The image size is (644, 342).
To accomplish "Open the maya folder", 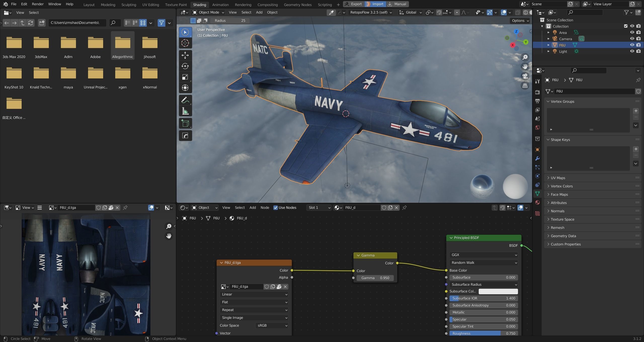I will click(68, 73).
